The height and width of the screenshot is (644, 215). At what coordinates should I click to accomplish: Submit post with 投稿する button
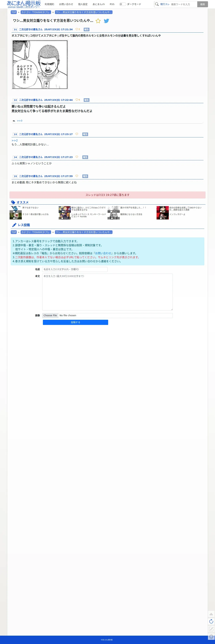point(75,322)
